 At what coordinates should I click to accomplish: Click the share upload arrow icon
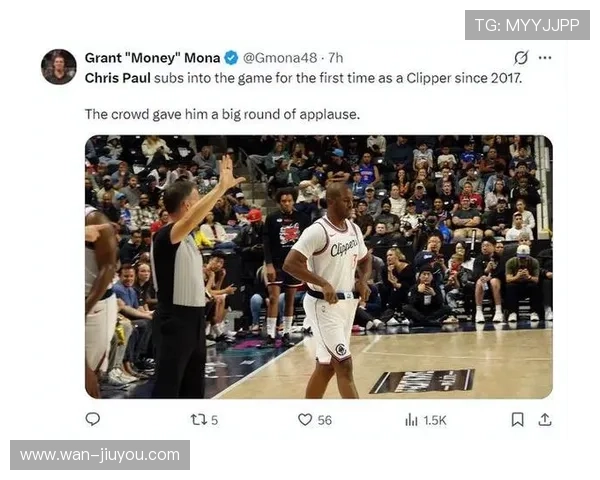point(545,420)
